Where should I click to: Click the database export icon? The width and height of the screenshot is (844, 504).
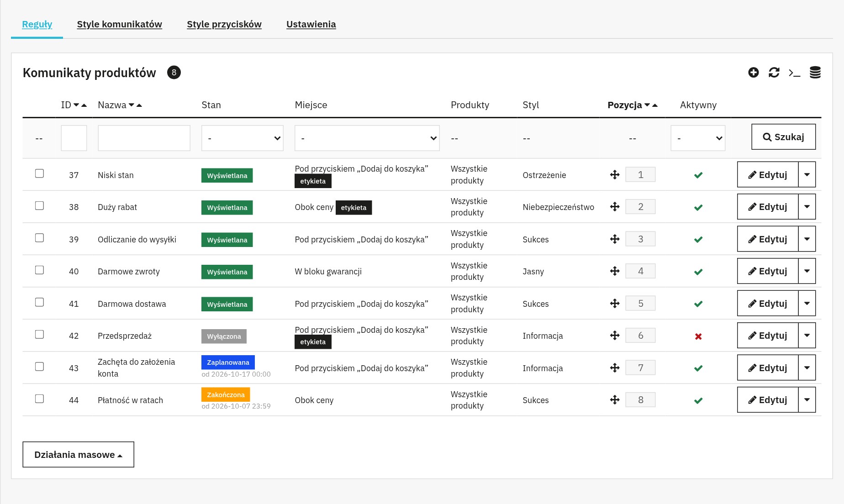pyautogui.click(x=815, y=73)
